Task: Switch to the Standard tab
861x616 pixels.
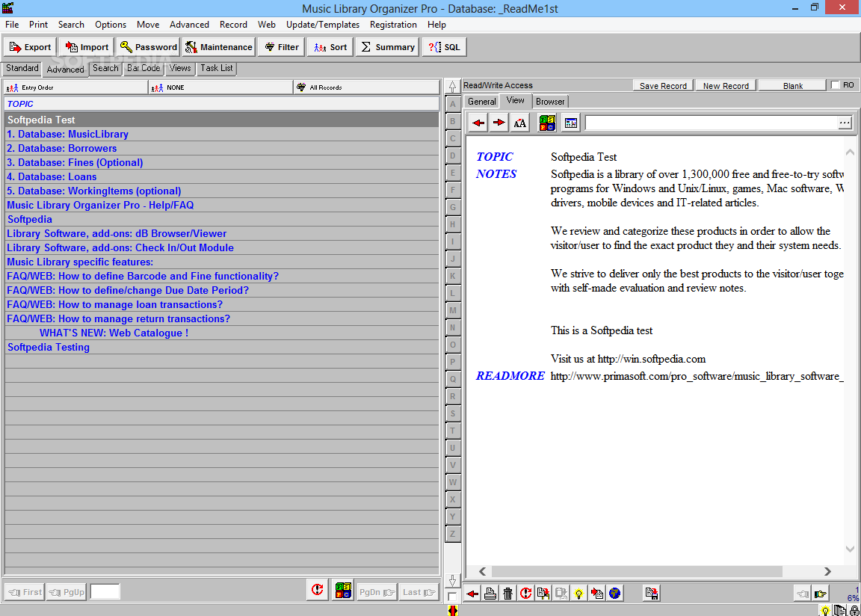Action: pyautogui.click(x=22, y=68)
